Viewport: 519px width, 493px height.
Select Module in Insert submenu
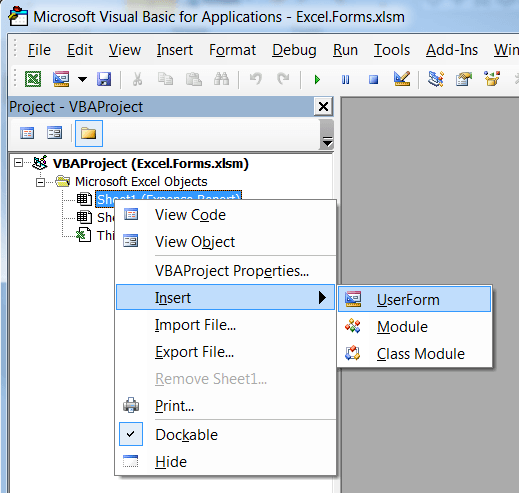click(x=415, y=327)
